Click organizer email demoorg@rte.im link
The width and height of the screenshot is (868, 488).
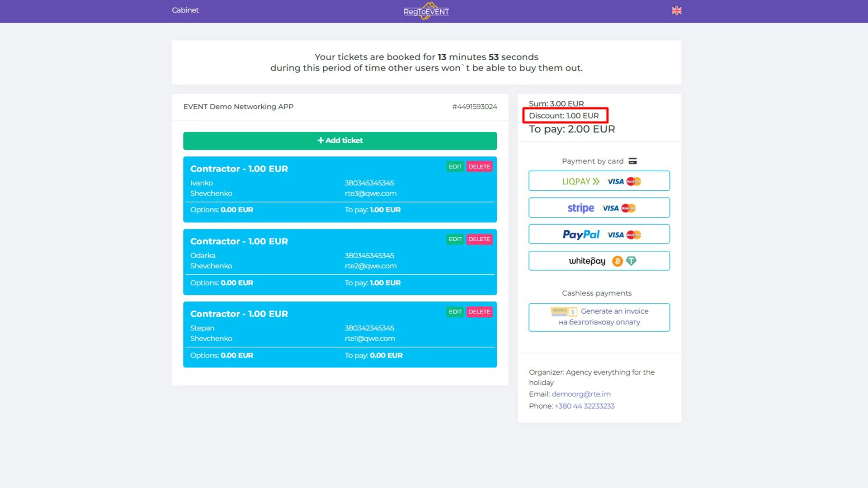tap(581, 394)
